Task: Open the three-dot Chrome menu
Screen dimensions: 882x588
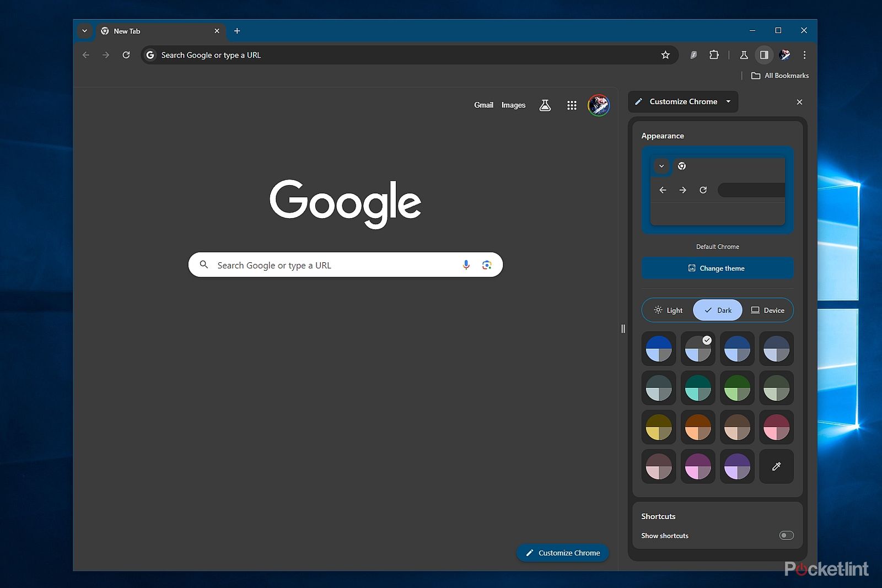Action: pyautogui.click(x=804, y=55)
